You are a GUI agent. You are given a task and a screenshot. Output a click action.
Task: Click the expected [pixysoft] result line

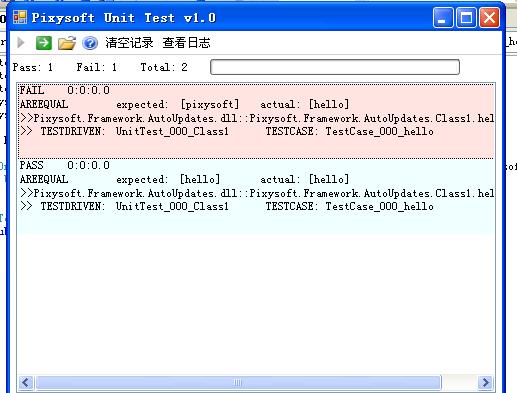click(184, 104)
